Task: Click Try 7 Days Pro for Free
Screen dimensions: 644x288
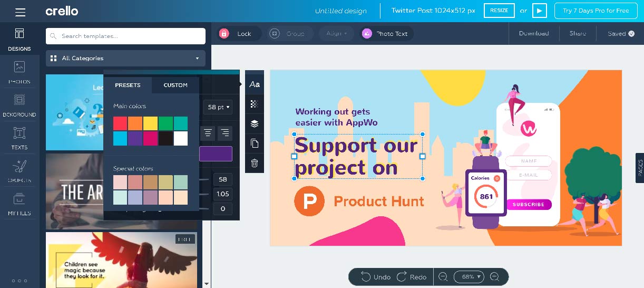Action: pyautogui.click(x=596, y=11)
